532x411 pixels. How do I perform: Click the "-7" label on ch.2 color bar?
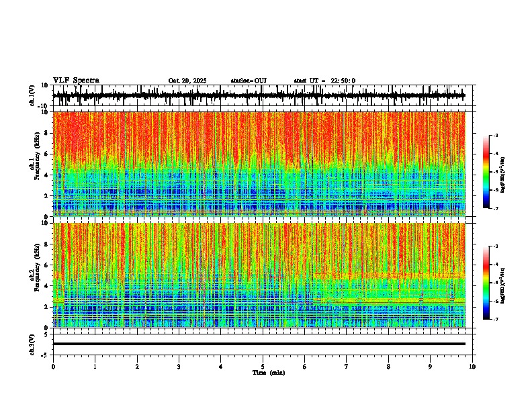point(496,320)
